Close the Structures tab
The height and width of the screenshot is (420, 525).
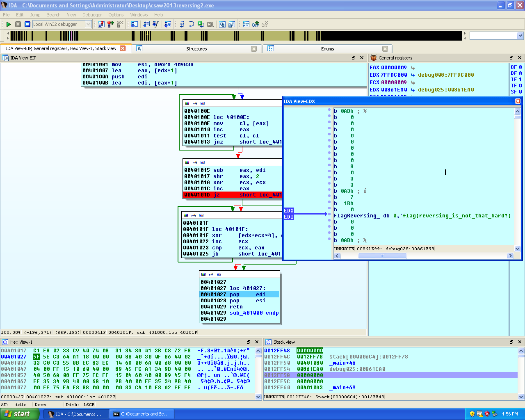[x=254, y=49]
